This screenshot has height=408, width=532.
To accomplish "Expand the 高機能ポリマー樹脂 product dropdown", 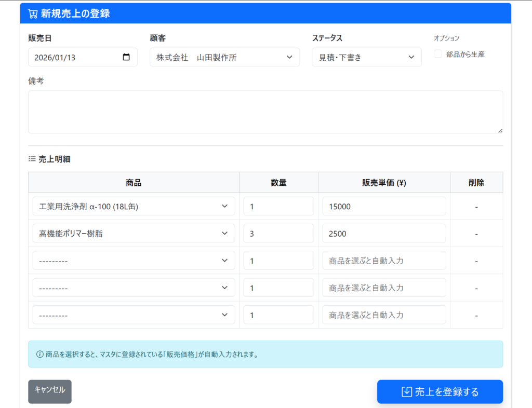I will click(134, 234).
